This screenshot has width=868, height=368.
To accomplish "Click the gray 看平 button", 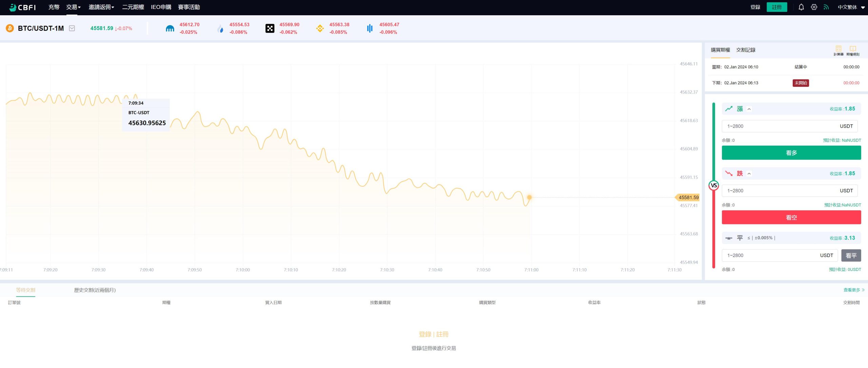I will pyautogui.click(x=851, y=255).
